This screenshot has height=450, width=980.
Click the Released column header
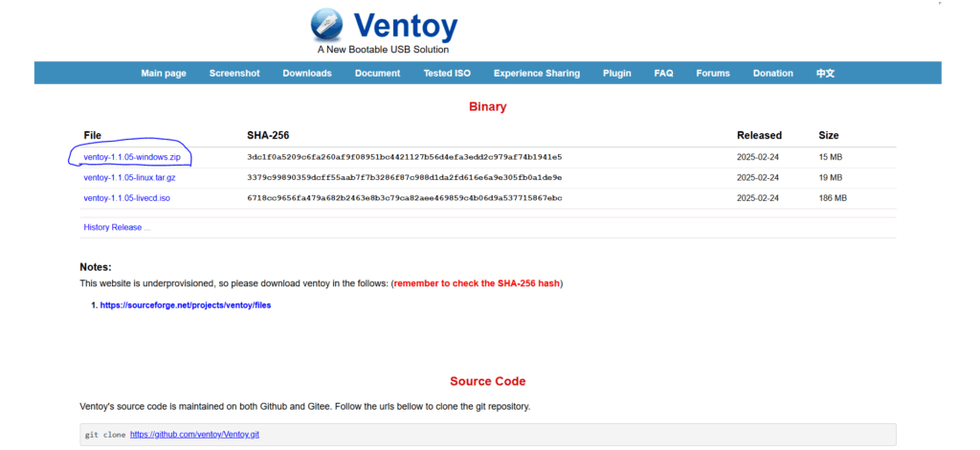[x=759, y=135]
